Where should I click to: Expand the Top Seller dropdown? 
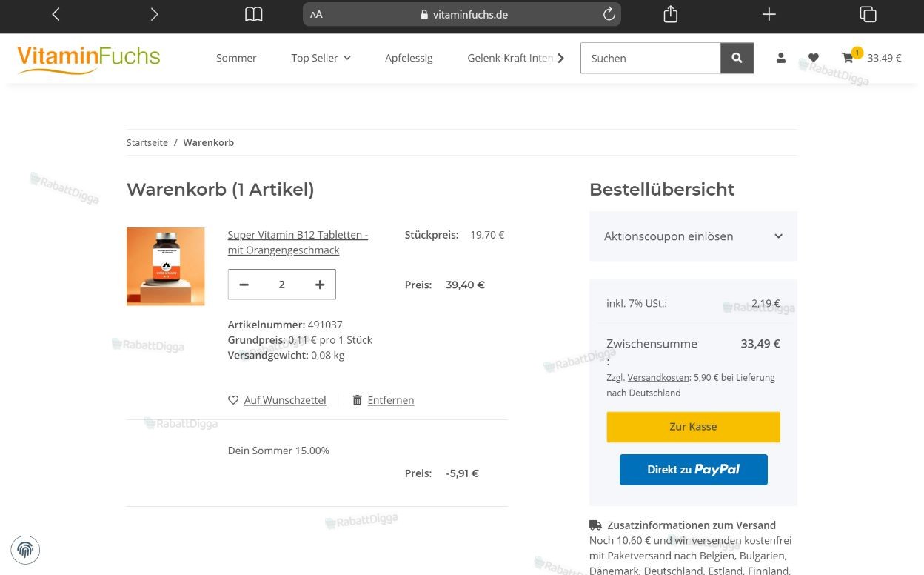tap(321, 58)
